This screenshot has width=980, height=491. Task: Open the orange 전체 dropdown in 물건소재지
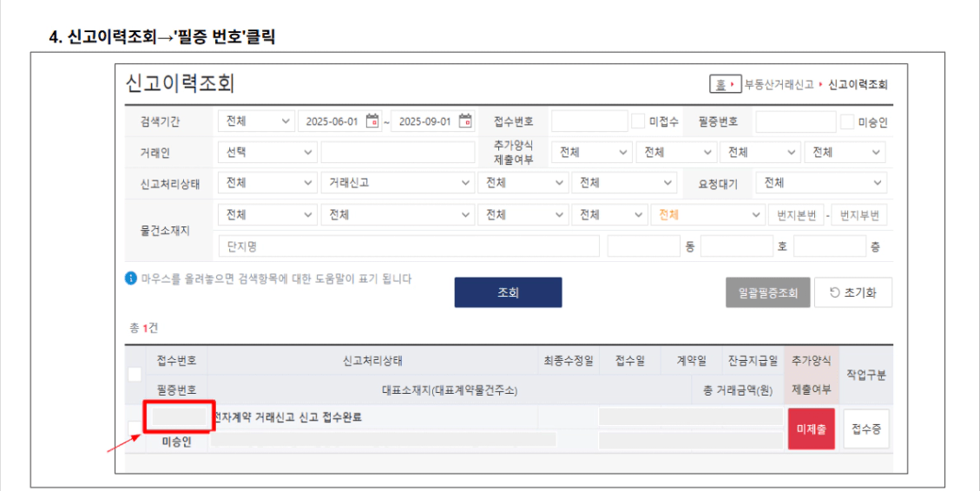707,215
